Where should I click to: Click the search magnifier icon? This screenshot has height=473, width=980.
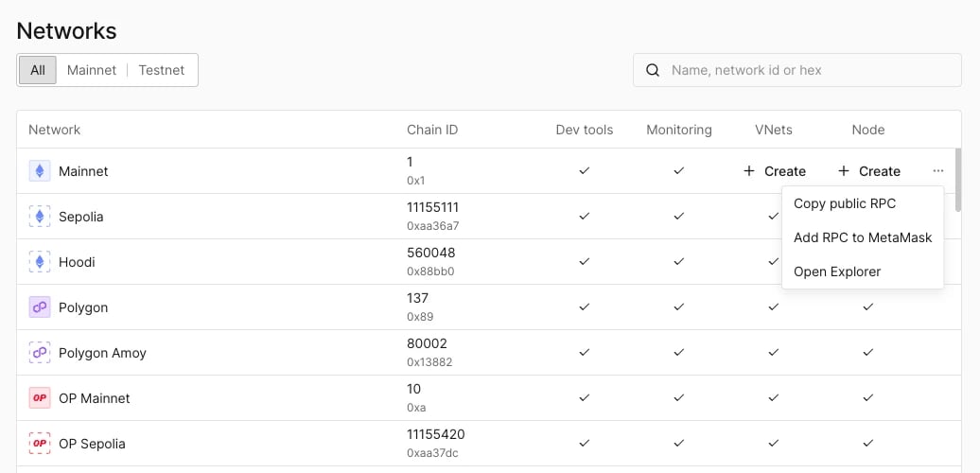coord(653,70)
